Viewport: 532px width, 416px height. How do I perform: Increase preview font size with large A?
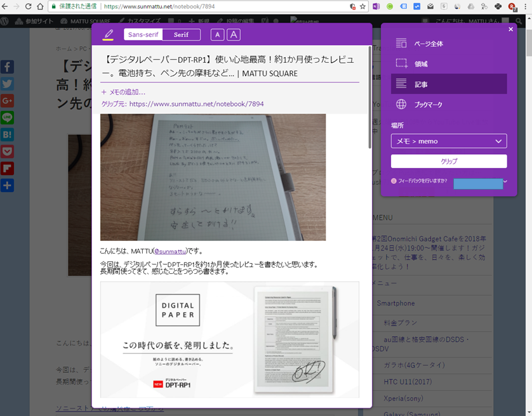[234, 35]
